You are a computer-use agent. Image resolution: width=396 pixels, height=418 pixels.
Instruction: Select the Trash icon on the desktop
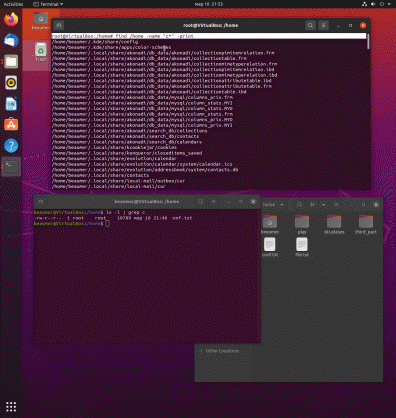click(x=41, y=52)
